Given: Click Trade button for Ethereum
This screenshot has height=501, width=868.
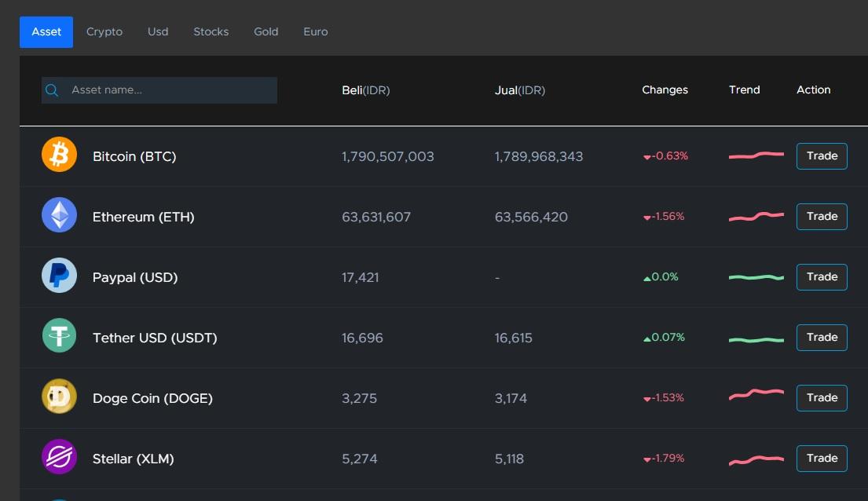Looking at the screenshot, I should tap(822, 217).
